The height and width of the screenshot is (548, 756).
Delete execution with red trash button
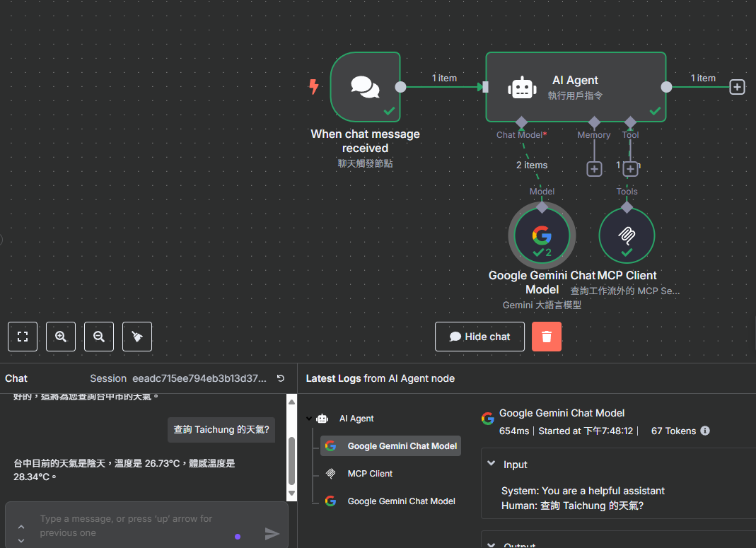click(x=547, y=337)
